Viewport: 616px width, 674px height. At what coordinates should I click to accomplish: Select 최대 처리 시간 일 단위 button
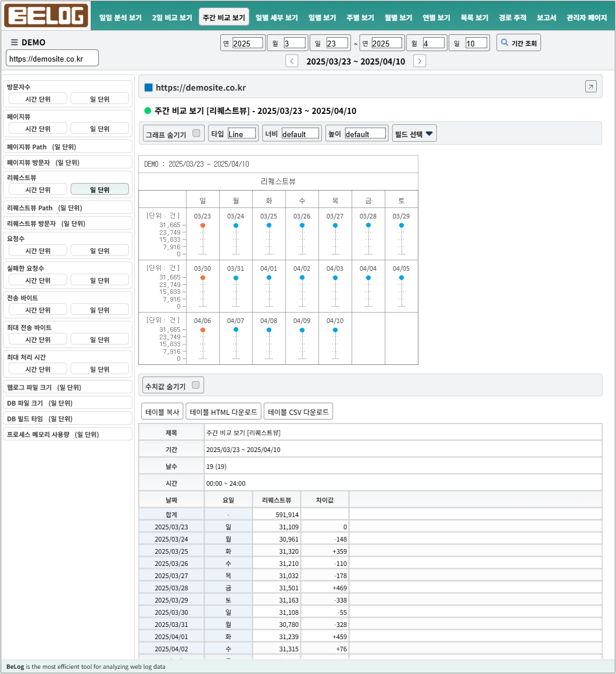100,369
